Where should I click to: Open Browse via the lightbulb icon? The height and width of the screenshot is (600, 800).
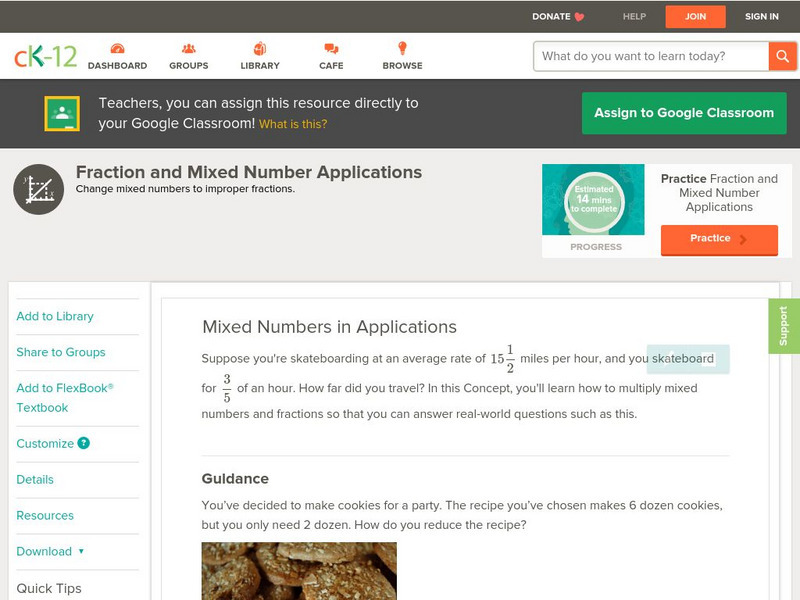pos(400,47)
